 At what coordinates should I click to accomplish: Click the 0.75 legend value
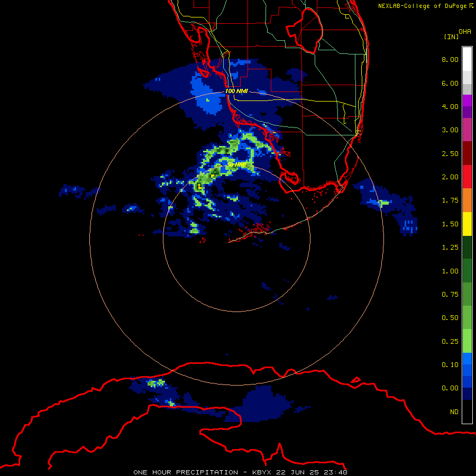(x=450, y=295)
